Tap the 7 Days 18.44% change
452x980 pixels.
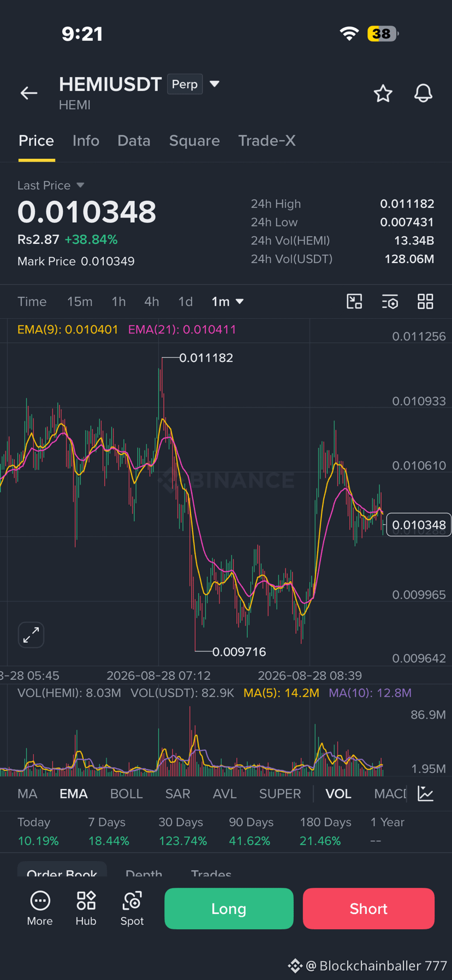[109, 832]
